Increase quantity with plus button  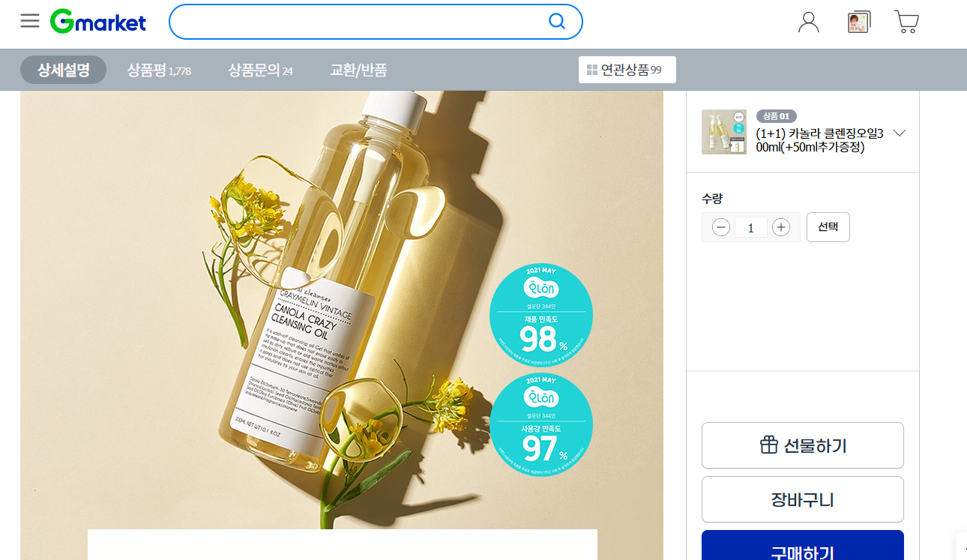pyautogui.click(x=781, y=227)
